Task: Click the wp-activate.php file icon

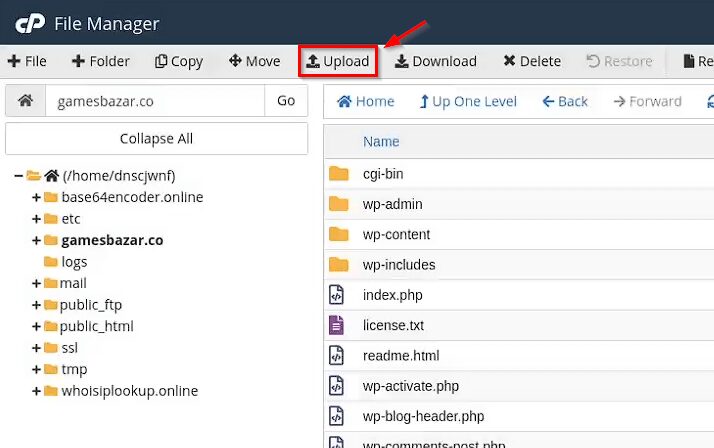Action: pyautogui.click(x=336, y=386)
